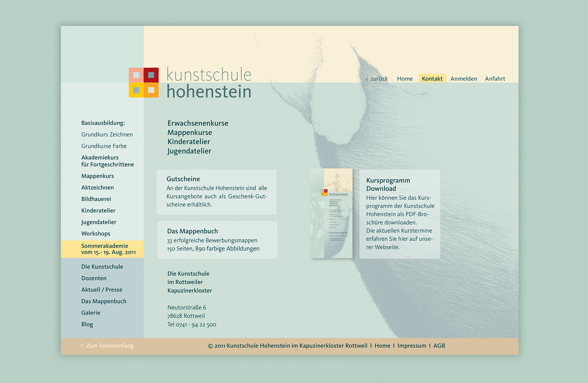The width and height of the screenshot is (588, 383).
Task: Open Grundkurs Zeichnen in sidebar
Action: pos(107,135)
